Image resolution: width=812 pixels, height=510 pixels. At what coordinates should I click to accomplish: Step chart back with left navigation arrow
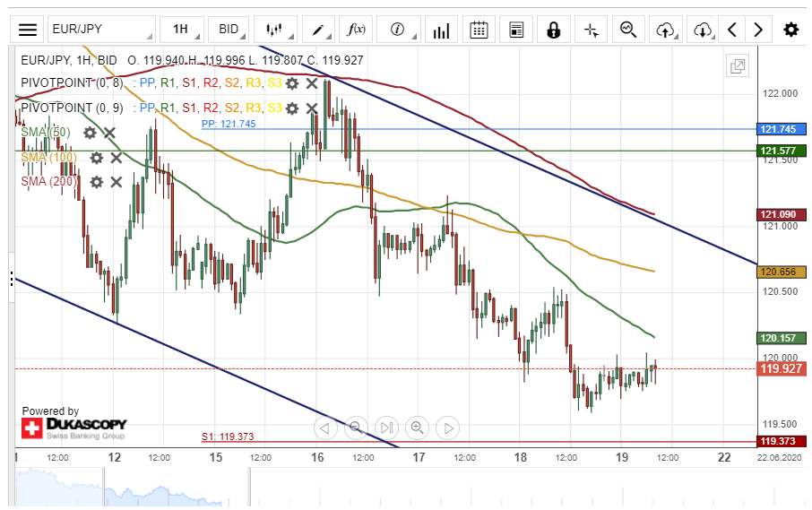click(325, 428)
